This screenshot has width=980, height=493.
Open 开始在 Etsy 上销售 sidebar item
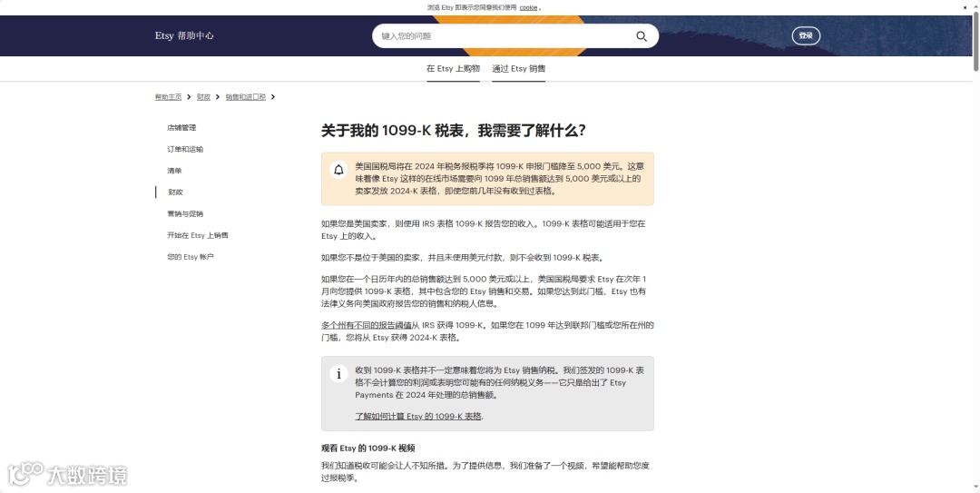coord(198,235)
